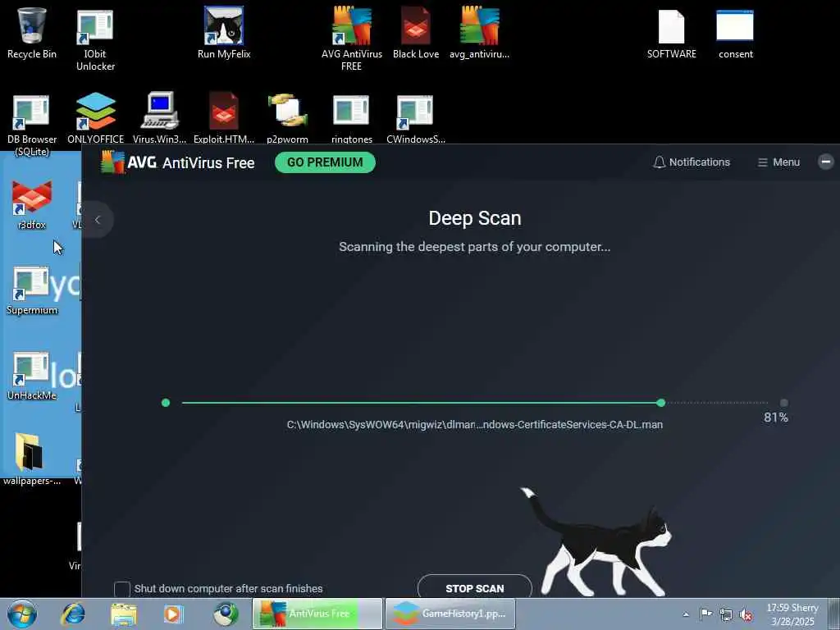Image resolution: width=840 pixels, height=630 pixels.
Task: Open Windows Explorer from the taskbar
Action: pos(124,614)
